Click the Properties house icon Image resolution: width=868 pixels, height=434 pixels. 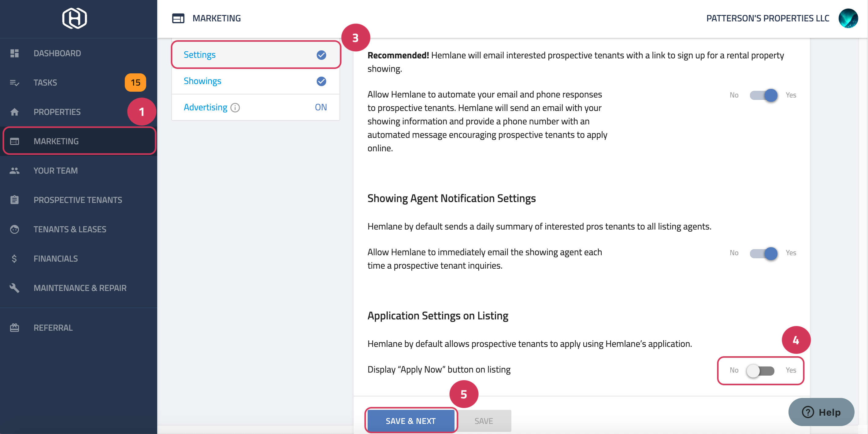14,112
